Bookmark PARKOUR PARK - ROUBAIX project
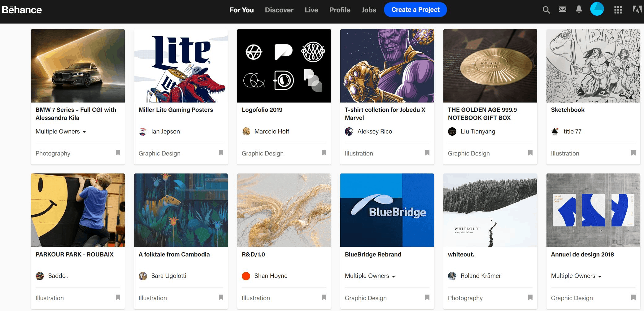644x311 pixels. (x=118, y=297)
